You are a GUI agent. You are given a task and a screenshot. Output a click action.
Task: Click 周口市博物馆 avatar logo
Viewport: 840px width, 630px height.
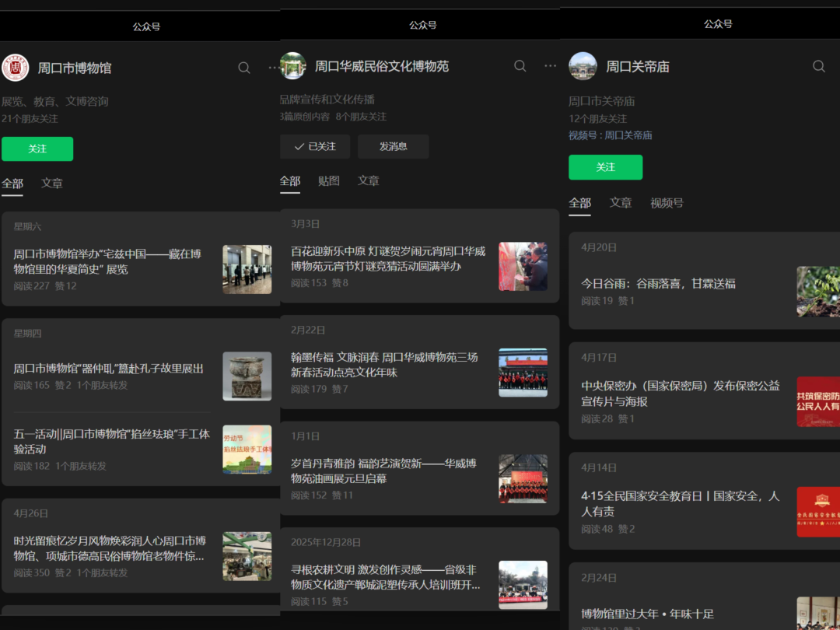point(15,68)
